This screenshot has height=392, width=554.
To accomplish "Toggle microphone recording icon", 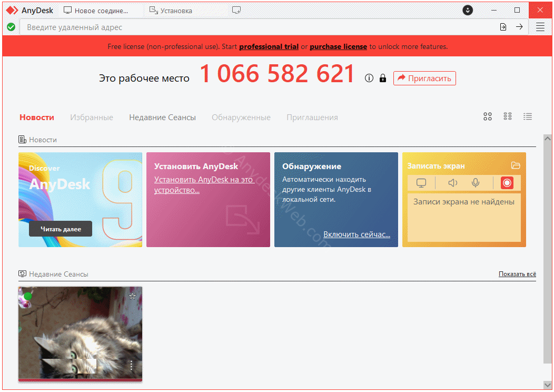I will click(x=476, y=183).
